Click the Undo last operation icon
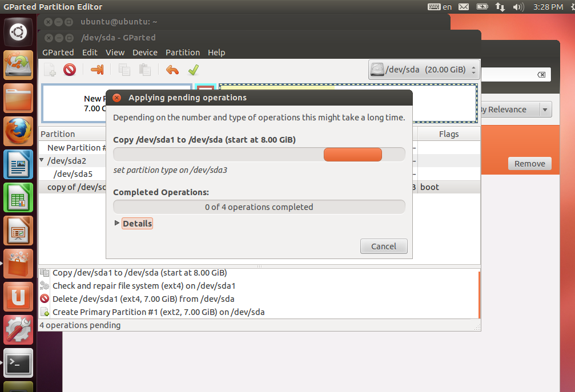 (x=172, y=70)
